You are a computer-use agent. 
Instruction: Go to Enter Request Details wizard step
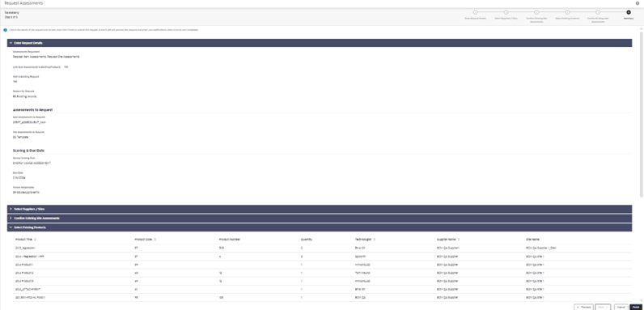point(475,12)
